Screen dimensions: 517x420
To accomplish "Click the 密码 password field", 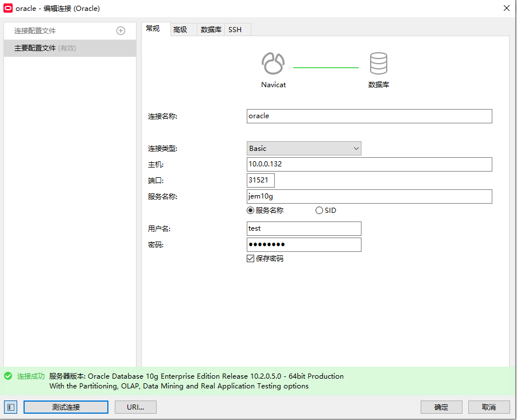I will pos(304,244).
